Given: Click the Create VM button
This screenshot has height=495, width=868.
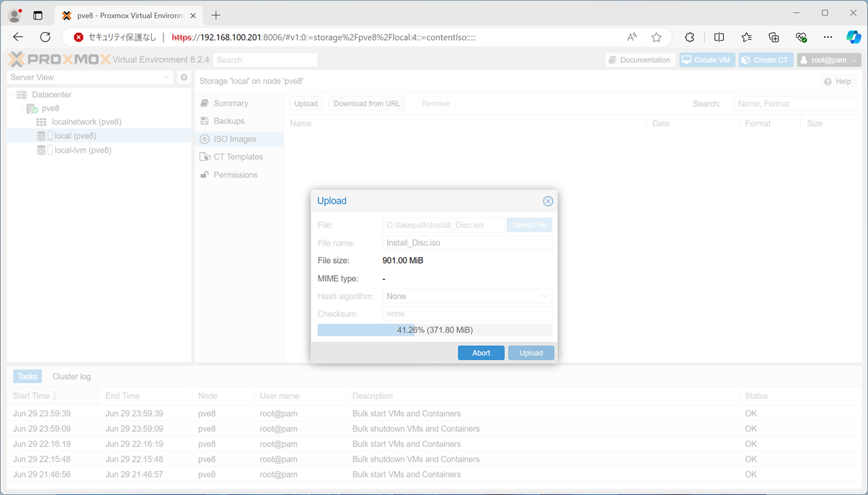Looking at the screenshot, I should tap(707, 60).
